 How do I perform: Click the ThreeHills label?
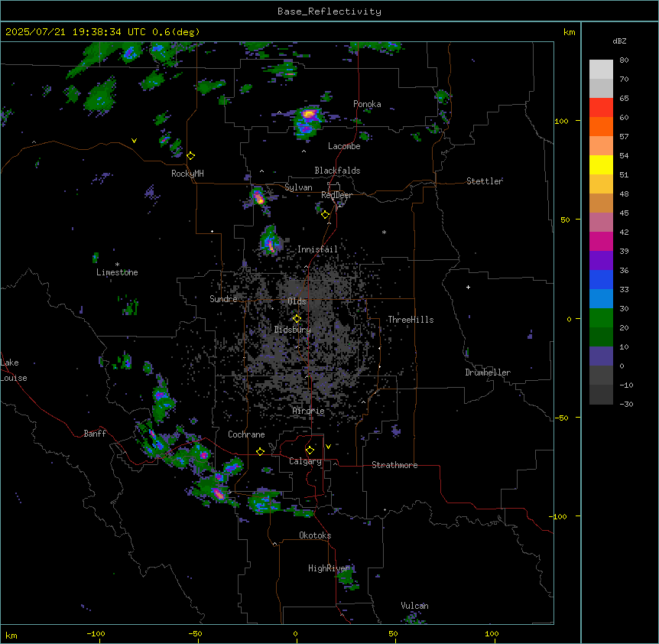(411, 320)
